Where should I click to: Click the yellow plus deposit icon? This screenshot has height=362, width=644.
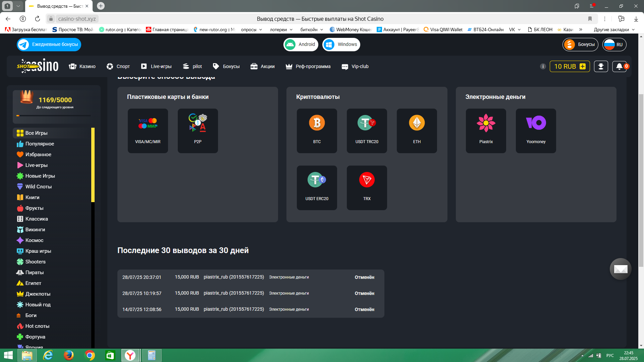(x=583, y=66)
